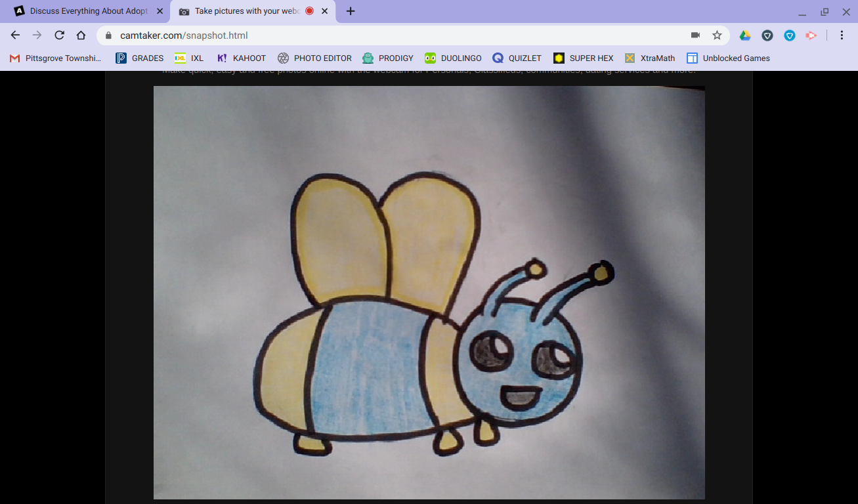This screenshot has height=504, width=858.
Task: Open the Unblocked Games bookmark
Action: pos(728,58)
